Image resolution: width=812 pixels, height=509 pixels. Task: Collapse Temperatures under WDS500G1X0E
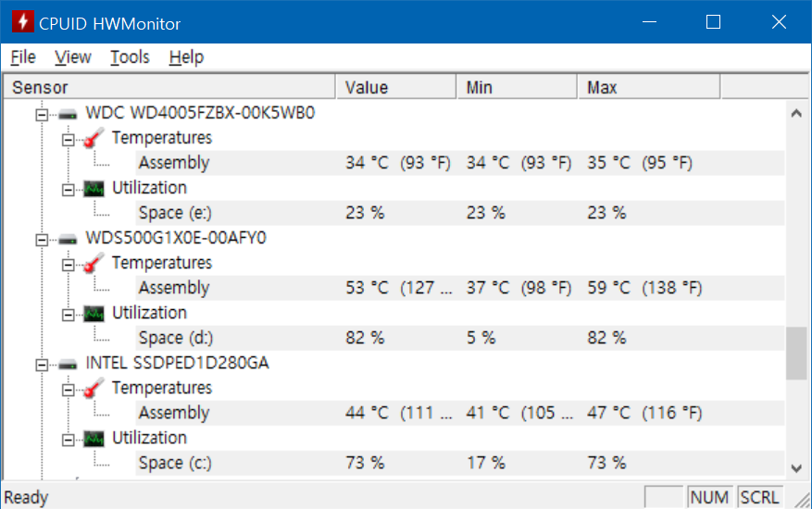[x=68, y=265]
